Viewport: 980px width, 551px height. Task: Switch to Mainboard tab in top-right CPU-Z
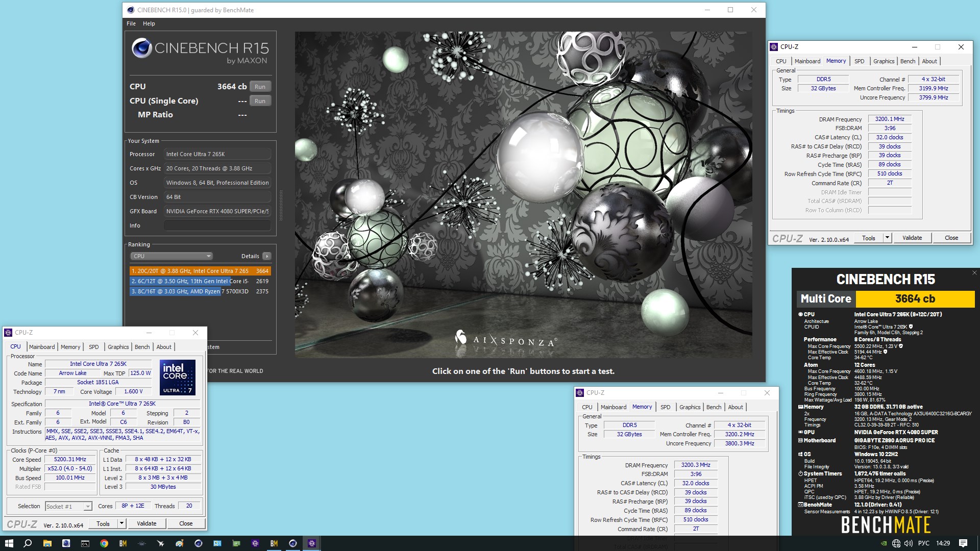(x=807, y=61)
